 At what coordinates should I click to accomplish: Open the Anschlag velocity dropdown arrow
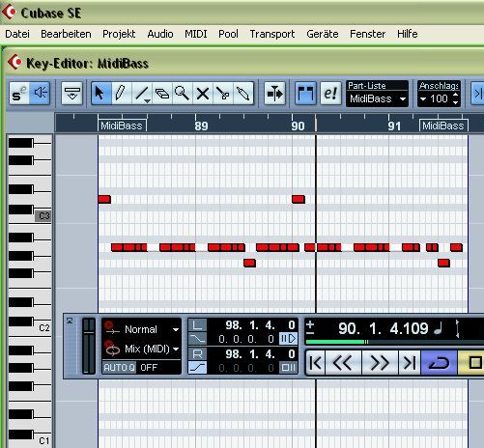click(423, 99)
